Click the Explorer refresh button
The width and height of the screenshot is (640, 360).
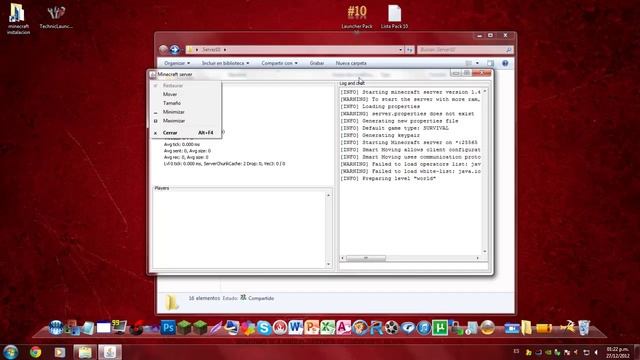(x=409, y=50)
